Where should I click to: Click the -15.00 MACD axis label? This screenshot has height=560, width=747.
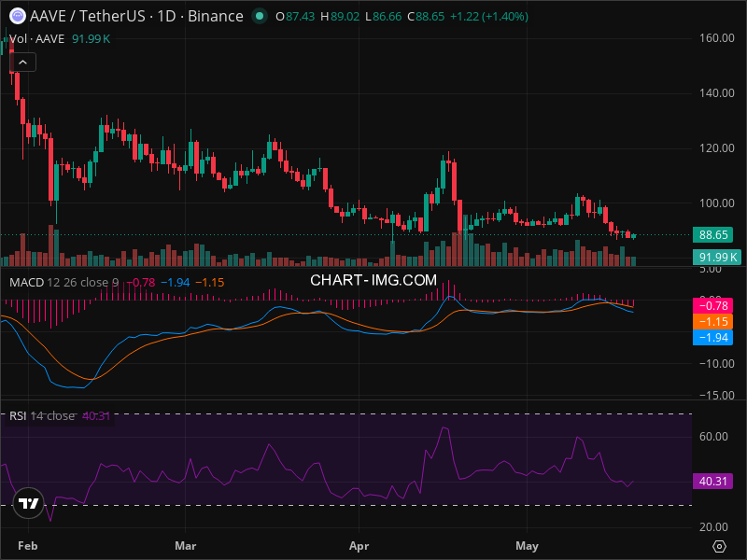tap(716, 395)
